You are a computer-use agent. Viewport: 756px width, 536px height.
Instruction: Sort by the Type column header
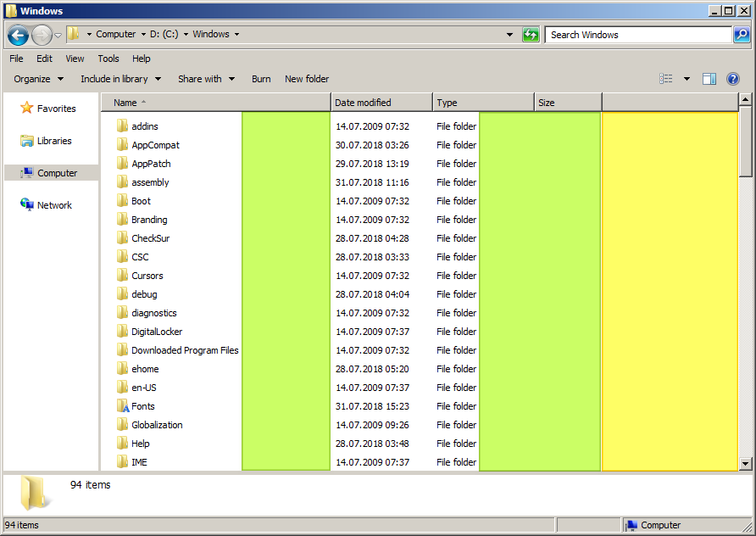click(x=483, y=103)
